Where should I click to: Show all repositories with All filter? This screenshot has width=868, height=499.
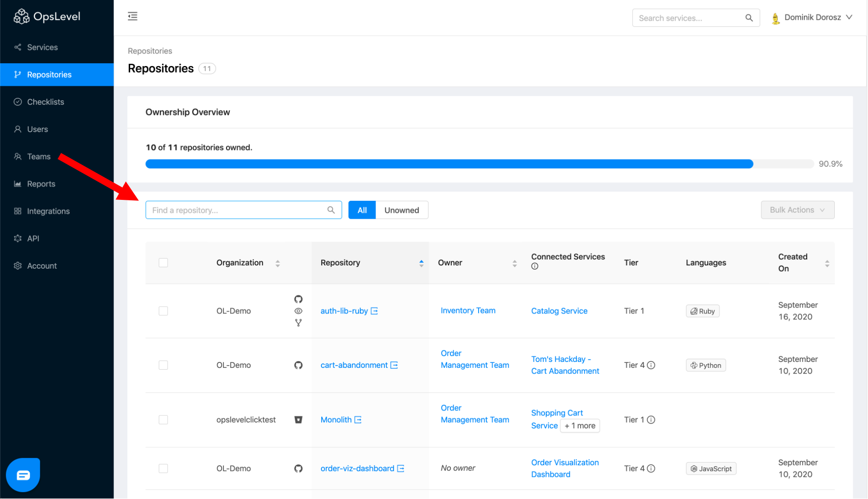(362, 210)
